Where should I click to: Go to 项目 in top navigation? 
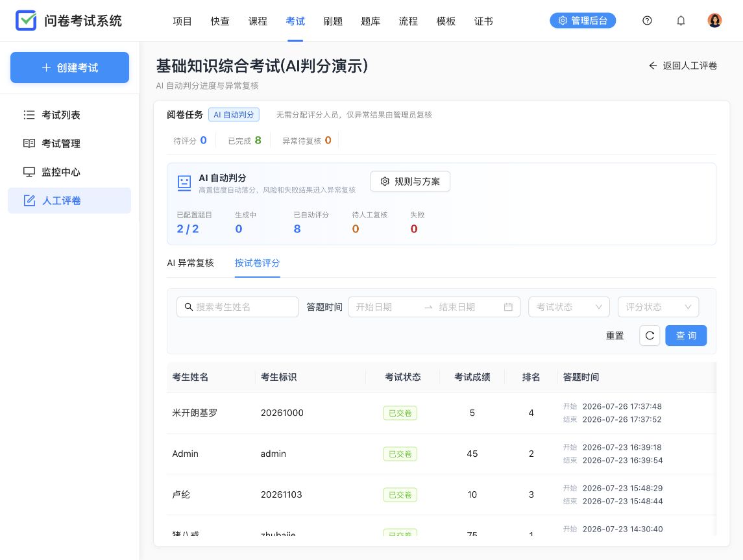[x=182, y=21]
